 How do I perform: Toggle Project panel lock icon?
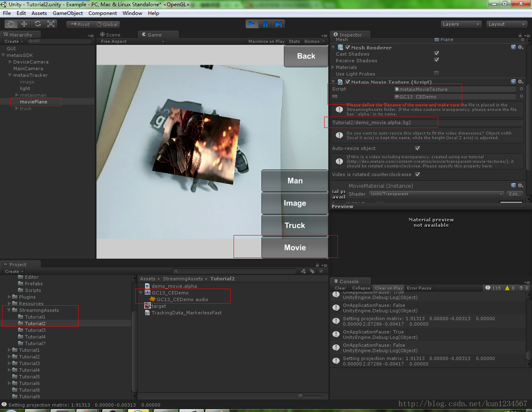point(317,265)
